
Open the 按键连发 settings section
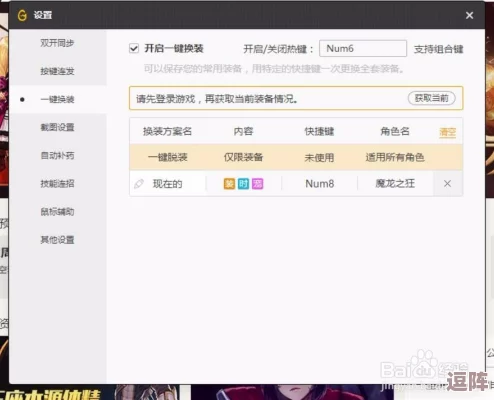click(x=57, y=71)
